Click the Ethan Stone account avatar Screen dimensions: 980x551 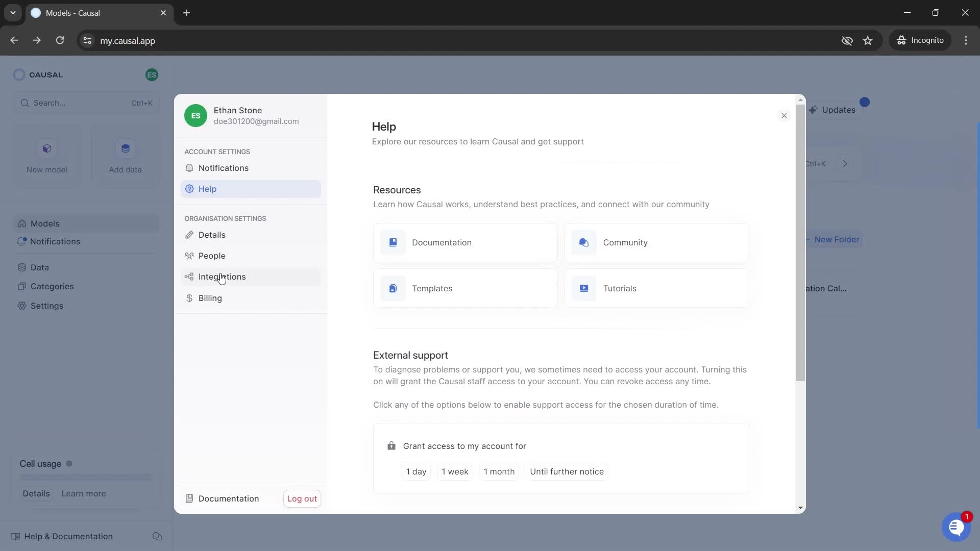(x=196, y=115)
